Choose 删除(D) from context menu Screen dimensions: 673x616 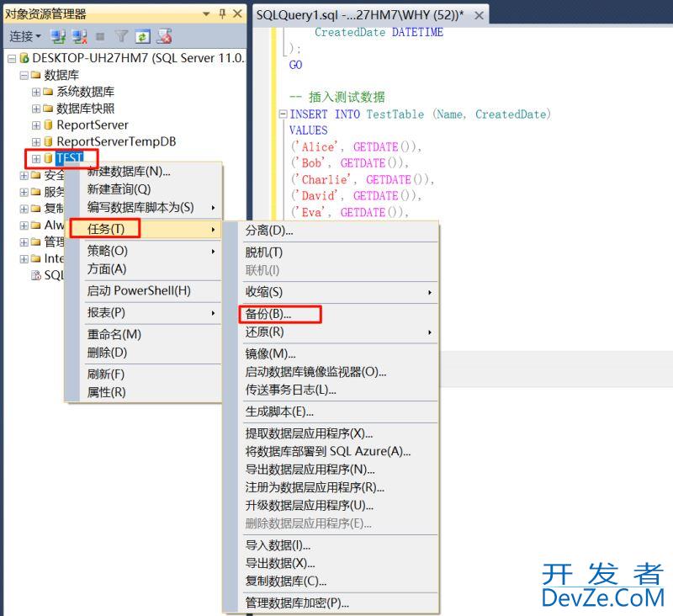pos(143,353)
